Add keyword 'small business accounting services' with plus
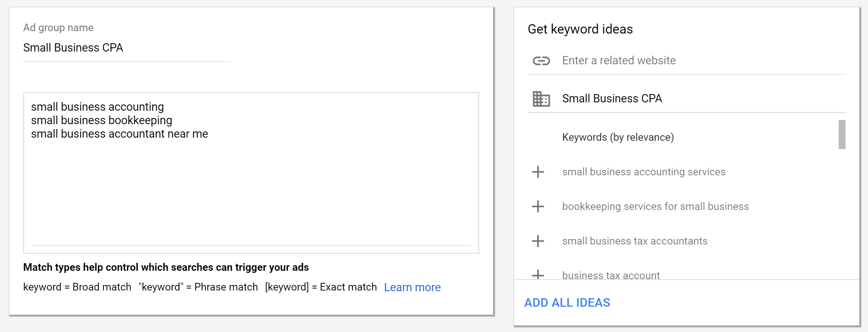 coord(538,172)
